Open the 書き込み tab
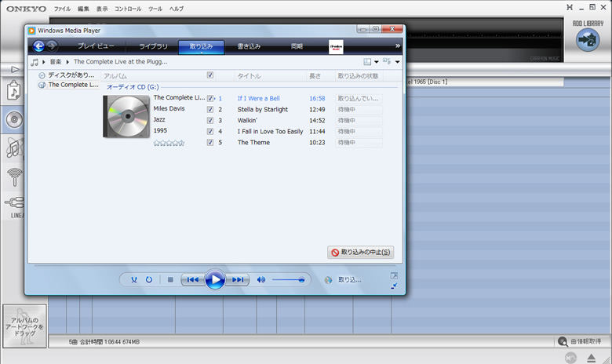This screenshot has width=612, height=364. [x=249, y=46]
